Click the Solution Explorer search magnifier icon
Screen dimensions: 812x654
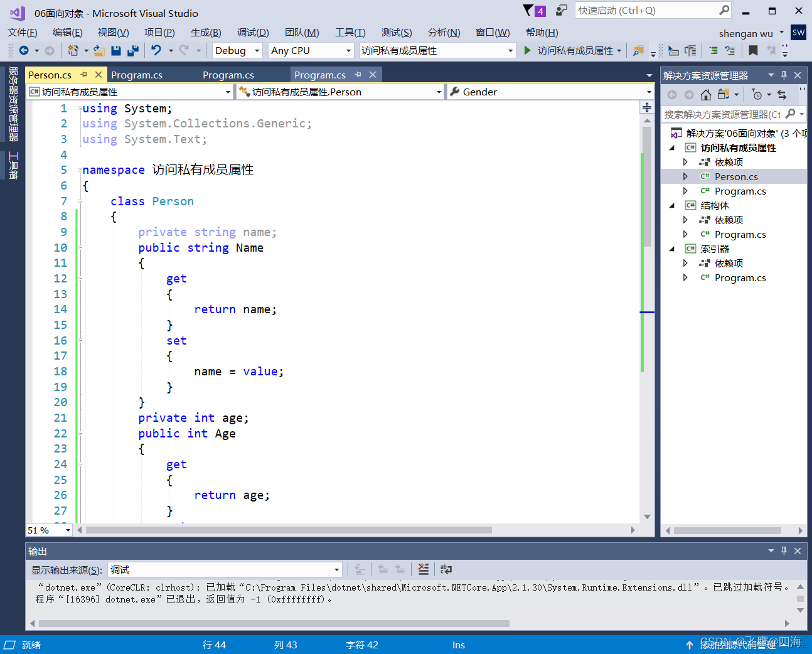point(791,114)
